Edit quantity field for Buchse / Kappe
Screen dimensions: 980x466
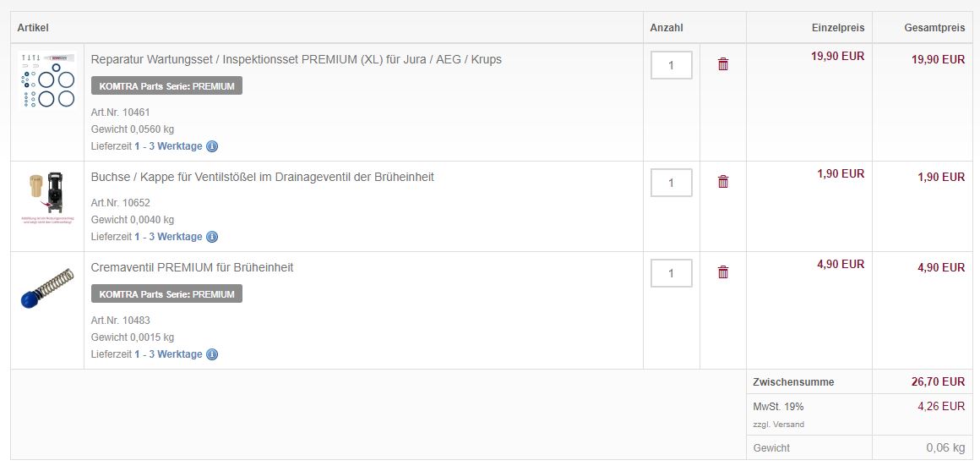[672, 183]
